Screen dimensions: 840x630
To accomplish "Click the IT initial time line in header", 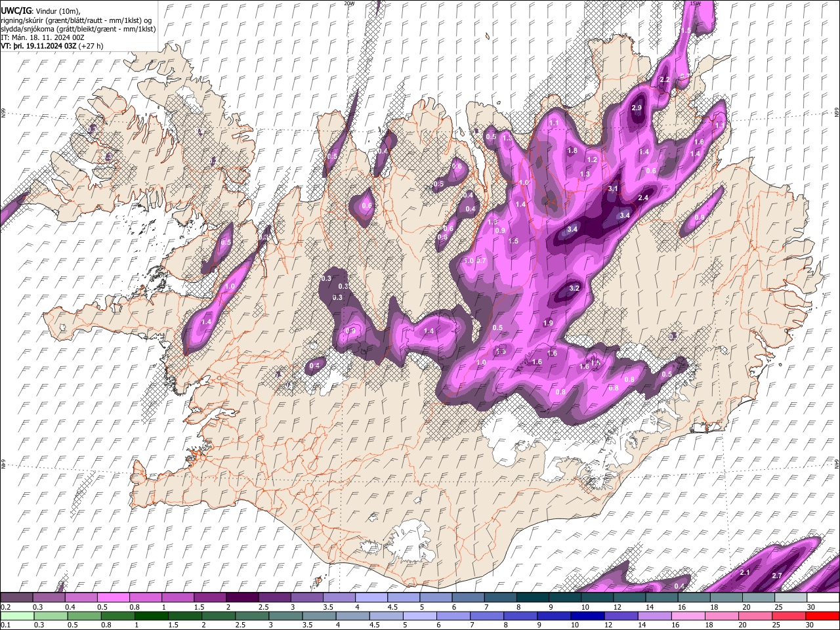I will tap(43, 37).
